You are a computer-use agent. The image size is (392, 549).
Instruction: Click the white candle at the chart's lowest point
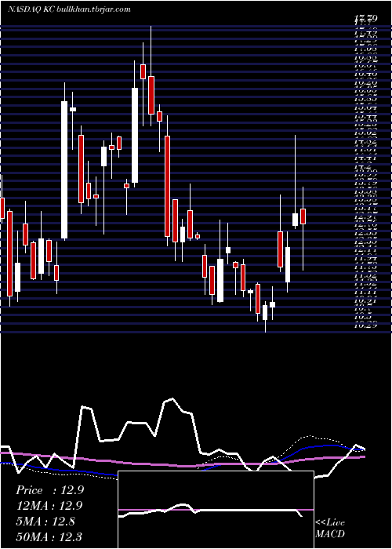[x=265, y=313]
